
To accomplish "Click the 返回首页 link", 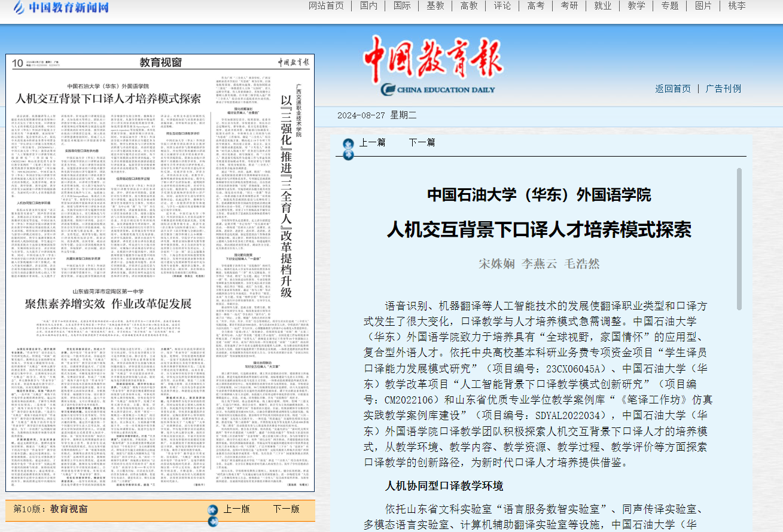I will (x=672, y=88).
